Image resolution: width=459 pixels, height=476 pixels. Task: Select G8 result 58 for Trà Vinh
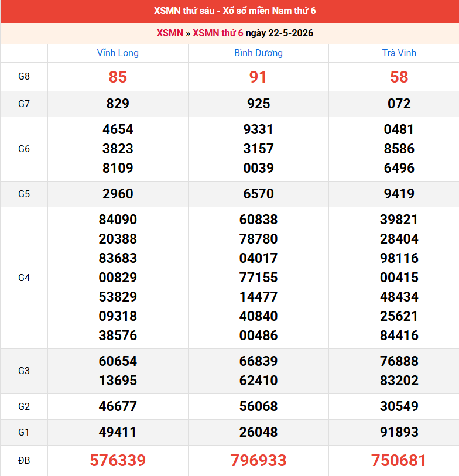click(399, 77)
